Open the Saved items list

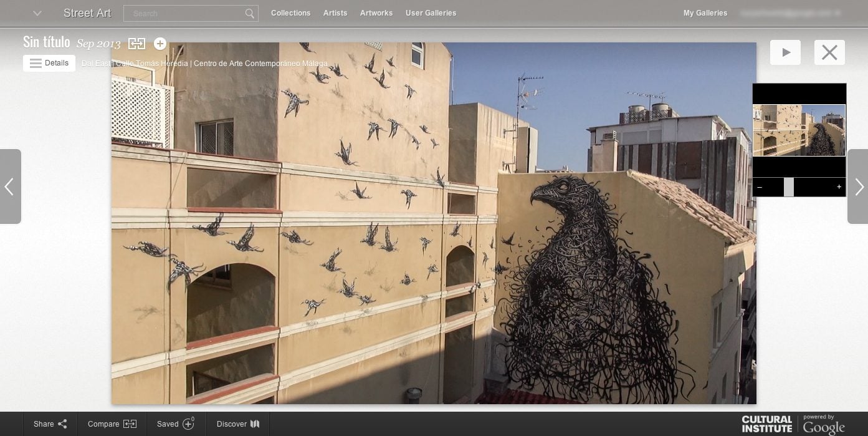pos(175,424)
